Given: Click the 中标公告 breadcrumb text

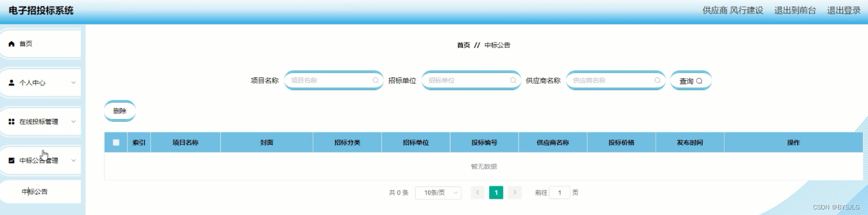Looking at the screenshot, I should tap(497, 45).
